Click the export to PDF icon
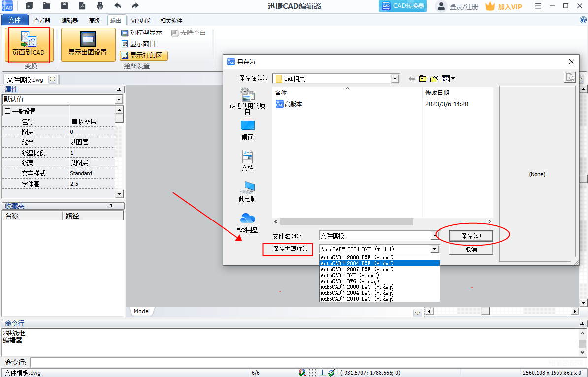This screenshot has height=377, width=588. (x=82, y=6)
